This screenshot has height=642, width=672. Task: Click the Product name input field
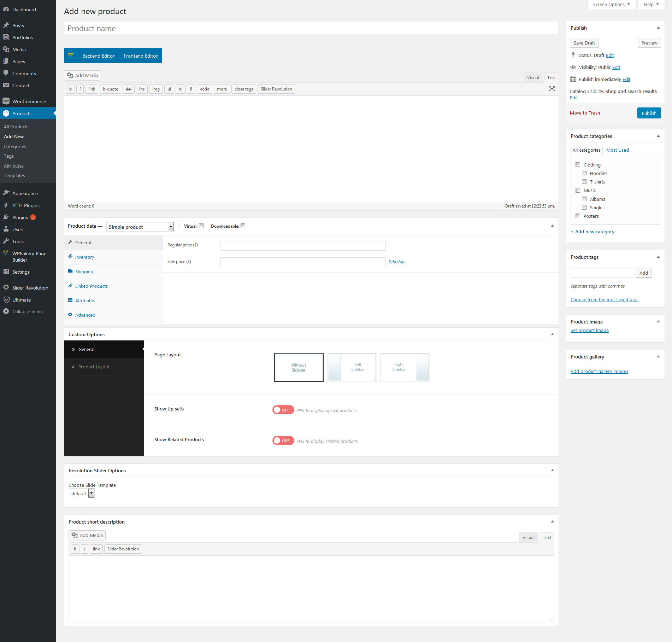tap(311, 28)
